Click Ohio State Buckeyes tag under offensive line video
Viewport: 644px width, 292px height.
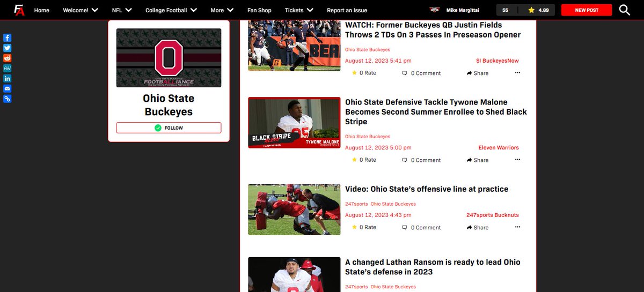pos(393,204)
